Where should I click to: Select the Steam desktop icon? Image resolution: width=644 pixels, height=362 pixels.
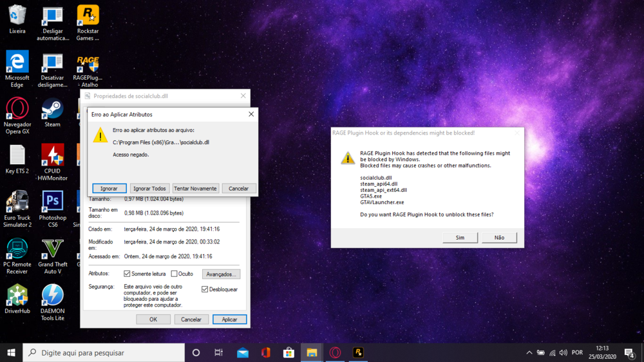[x=53, y=113]
